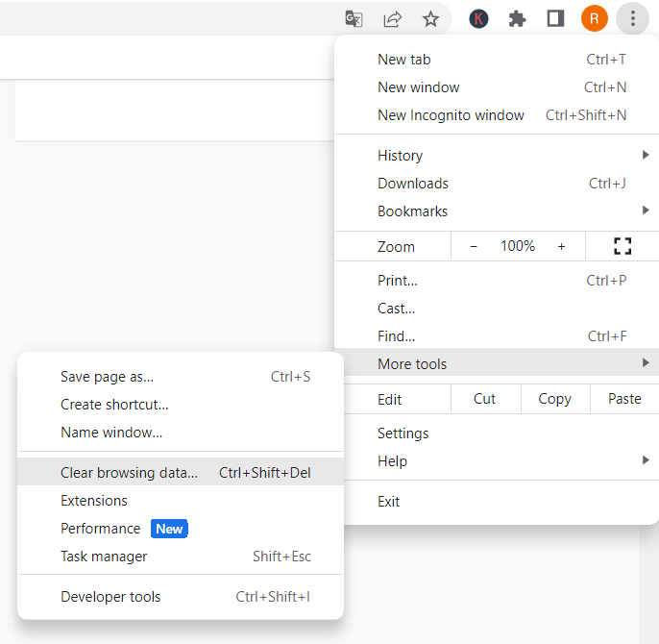This screenshot has width=659, height=644.
Task: Open the orange R profile avatar
Action: tap(595, 18)
